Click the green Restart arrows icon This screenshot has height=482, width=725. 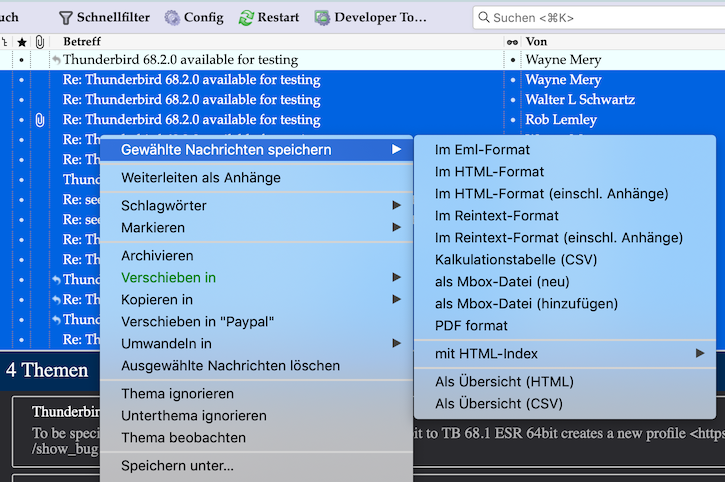point(246,17)
